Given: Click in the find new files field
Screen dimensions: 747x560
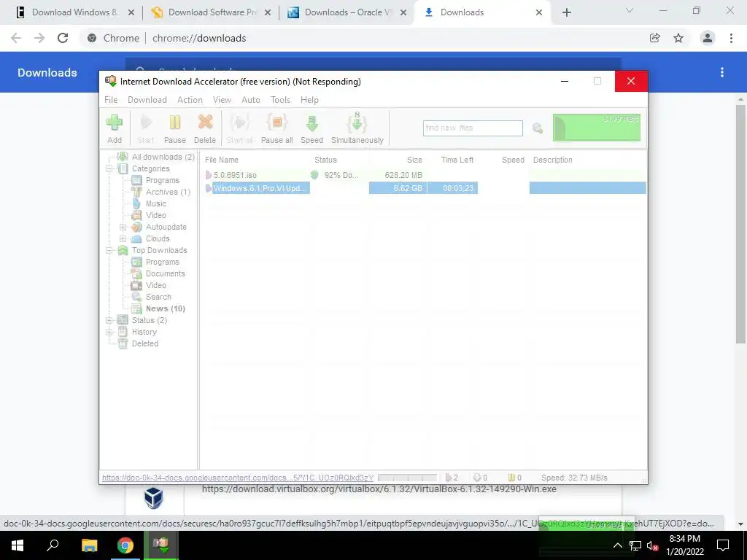Looking at the screenshot, I should pyautogui.click(x=473, y=128).
